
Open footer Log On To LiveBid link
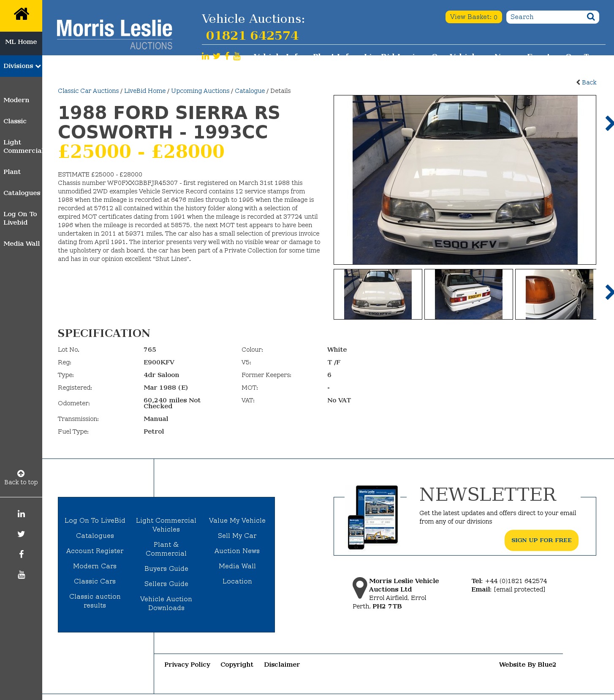click(x=95, y=521)
